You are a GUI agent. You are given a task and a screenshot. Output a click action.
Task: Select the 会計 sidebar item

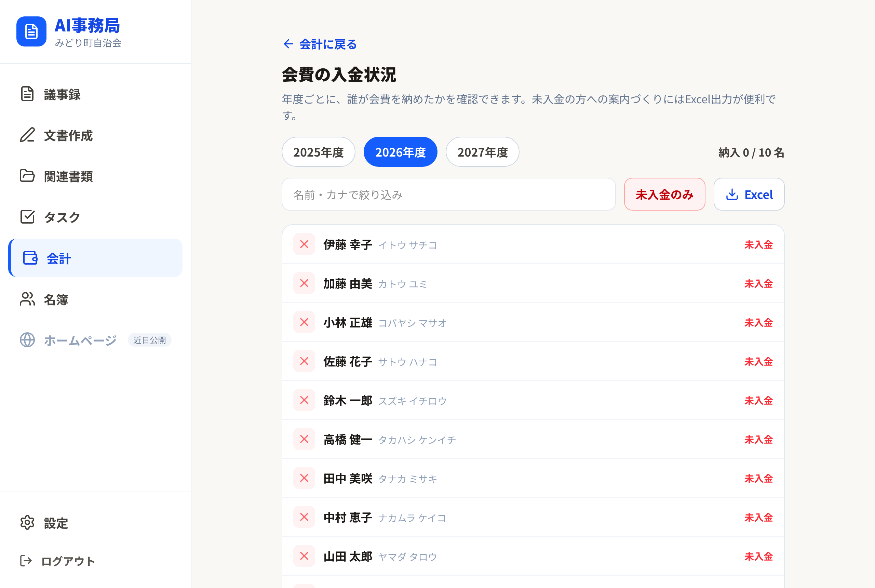pyautogui.click(x=95, y=258)
